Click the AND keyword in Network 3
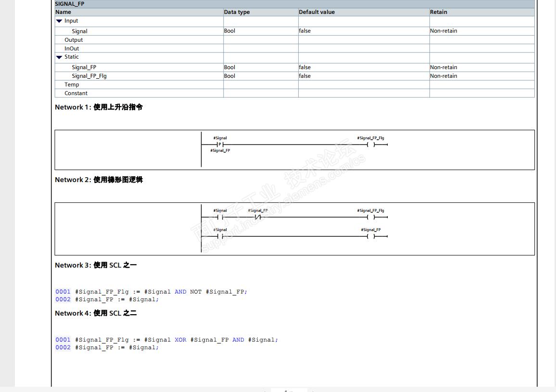The height and width of the screenshot is (392, 556). [180, 292]
